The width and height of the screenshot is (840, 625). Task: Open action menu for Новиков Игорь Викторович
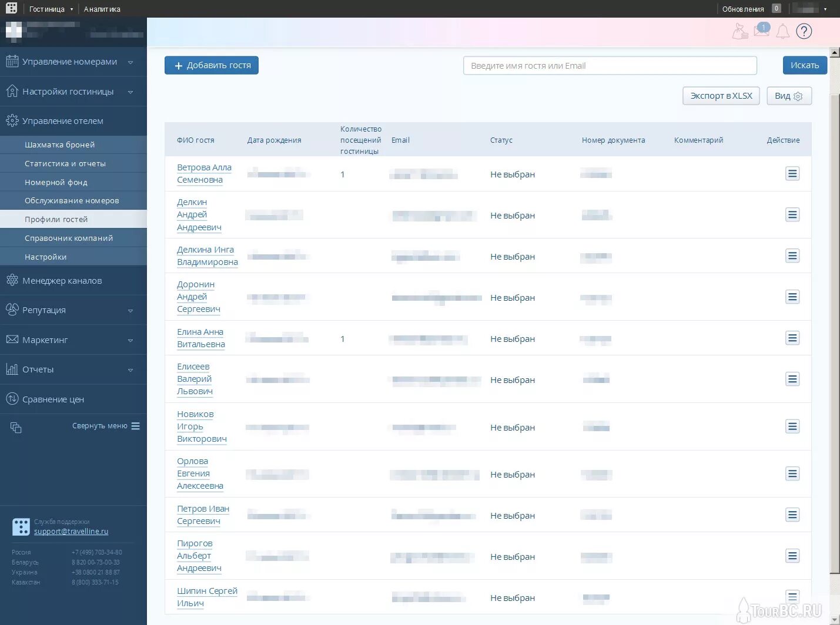coord(792,426)
